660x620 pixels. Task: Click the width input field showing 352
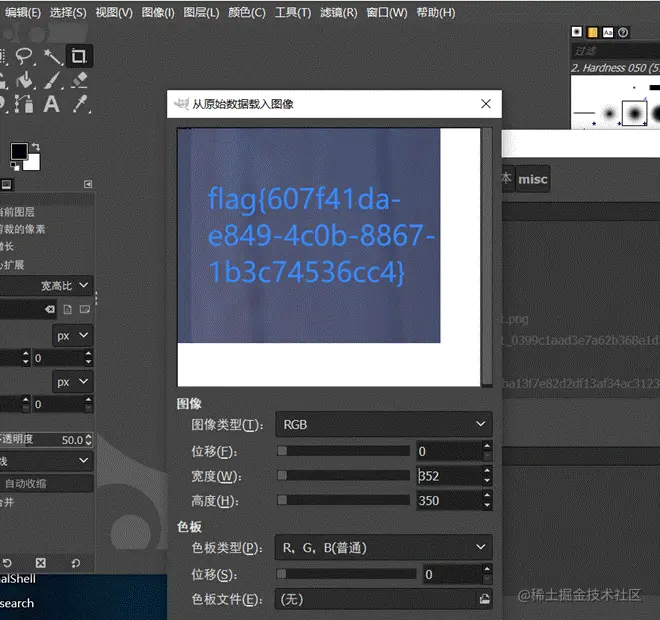(x=449, y=476)
